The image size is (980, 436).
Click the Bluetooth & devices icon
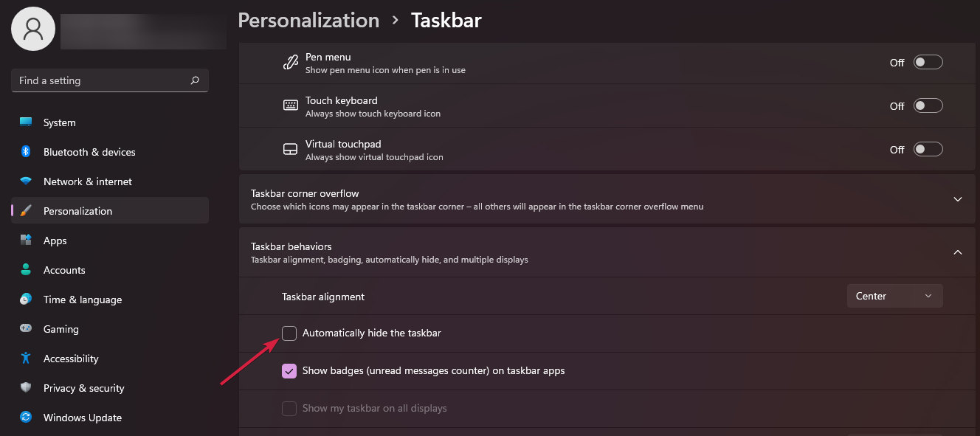click(x=26, y=152)
